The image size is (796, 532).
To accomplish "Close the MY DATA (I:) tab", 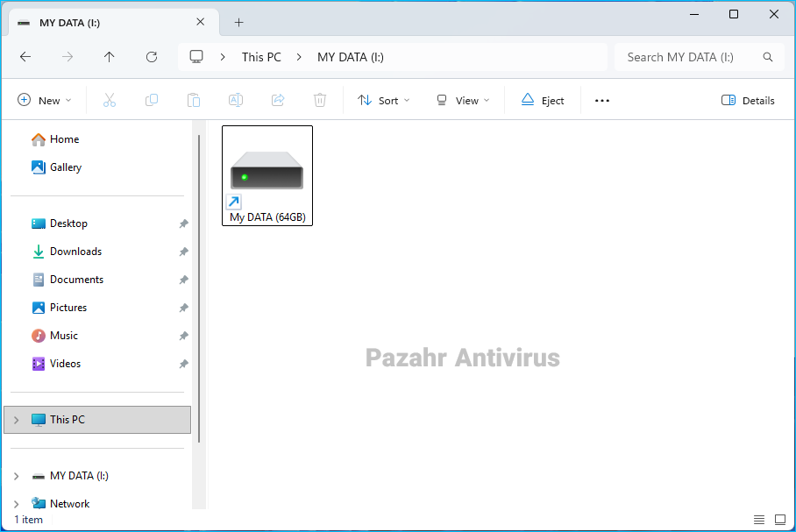I will point(201,22).
